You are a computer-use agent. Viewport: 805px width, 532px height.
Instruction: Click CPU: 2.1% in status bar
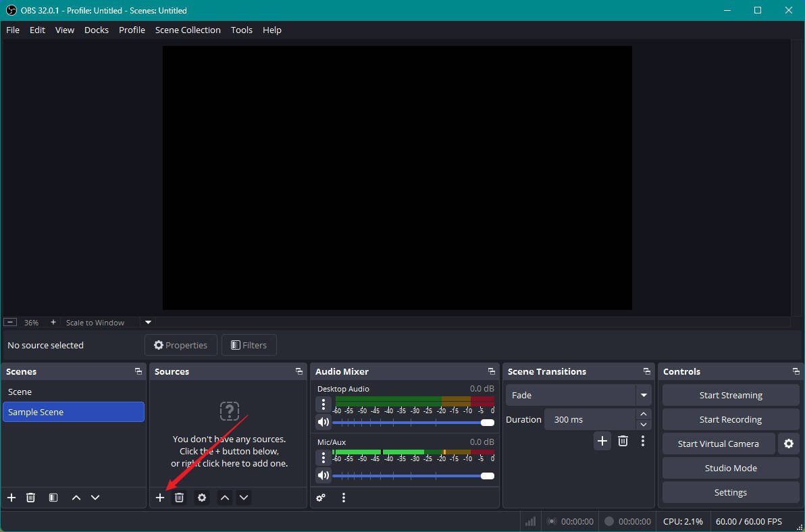[x=683, y=521]
